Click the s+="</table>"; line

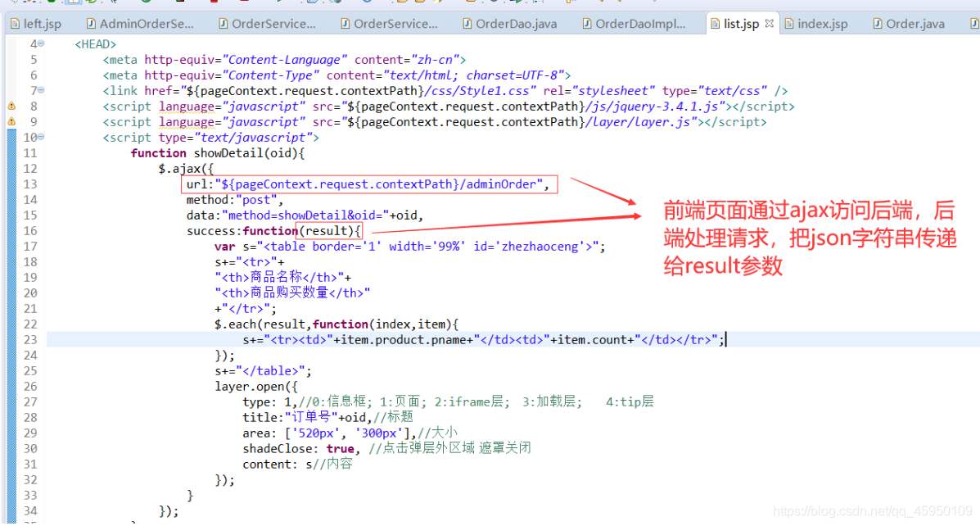[263, 371]
